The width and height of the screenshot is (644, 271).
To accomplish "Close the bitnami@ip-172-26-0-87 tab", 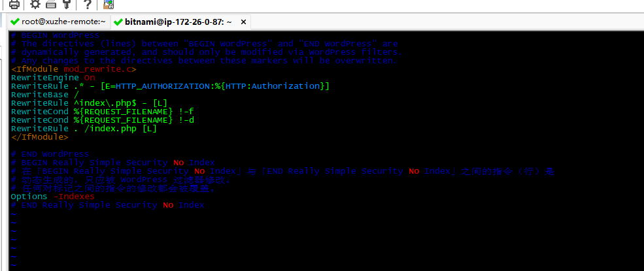I will pos(243,22).
